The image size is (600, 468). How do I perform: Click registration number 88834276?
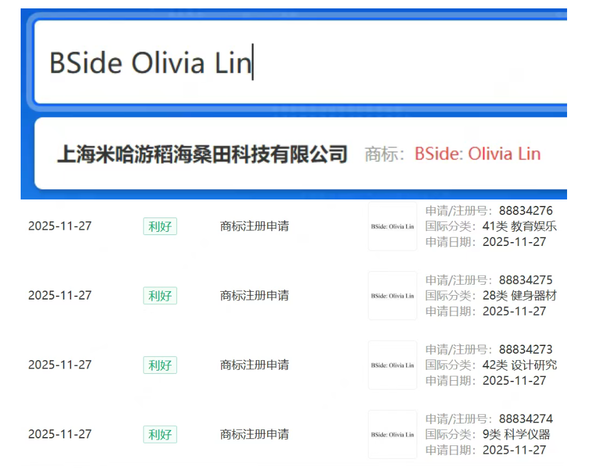(x=526, y=210)
